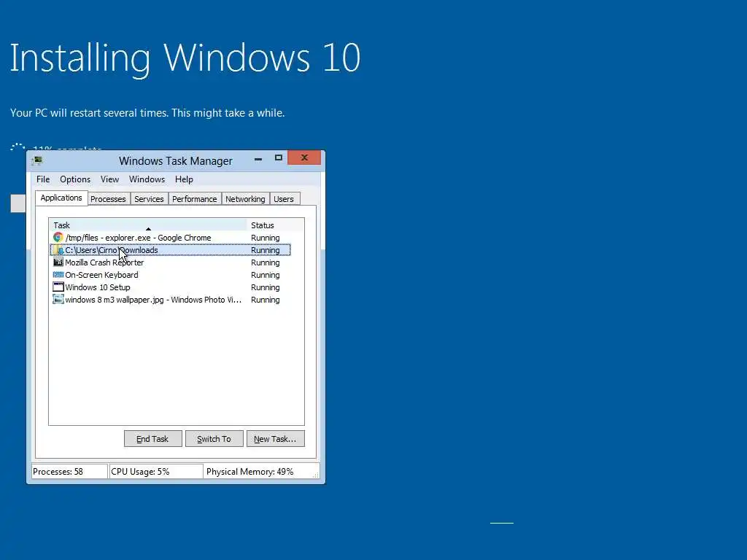747x560 pixels.
Task: Click the Task Manager title bar icon
Action: pyautogui.click(x=37, y=161)
